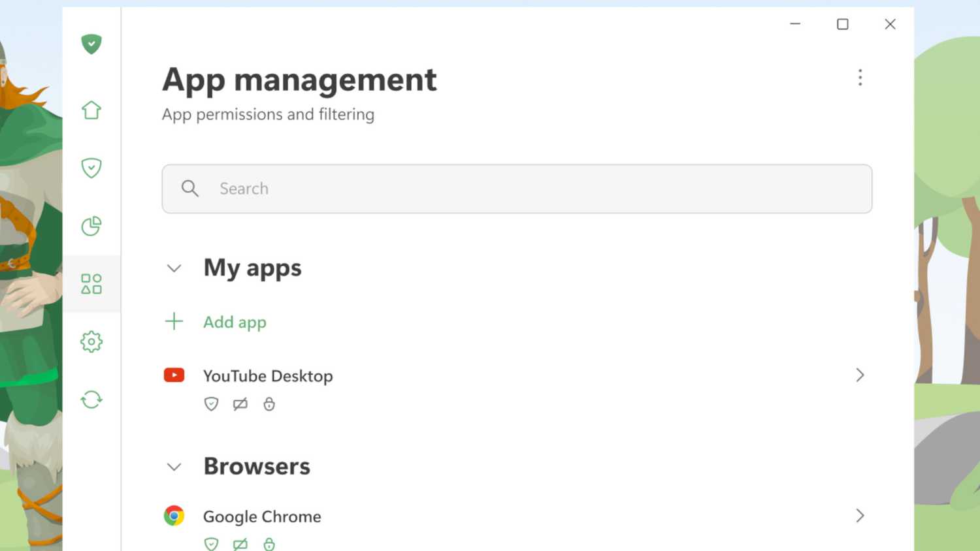The height and width of the screenshot is (551, 980).
Task: Expand YouTube Desktop details via right chevron
Action: [x=860, y=375]
